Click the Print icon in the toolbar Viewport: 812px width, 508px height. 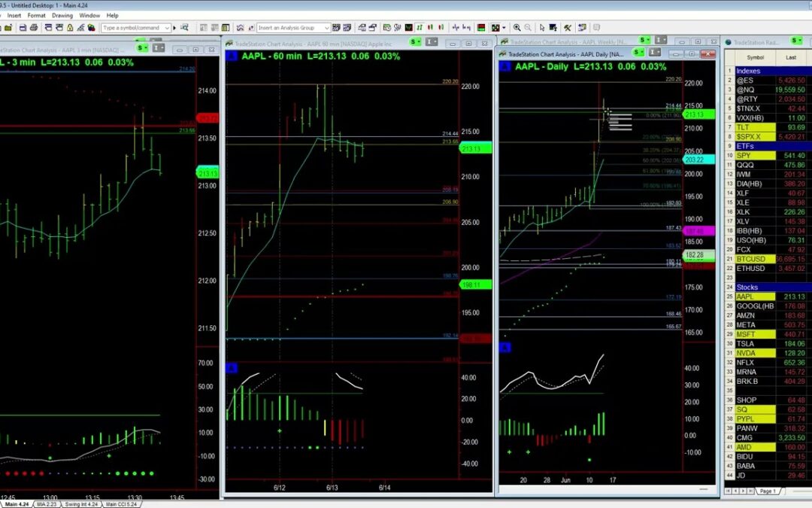pyautogui.click(x=34, y=28)
